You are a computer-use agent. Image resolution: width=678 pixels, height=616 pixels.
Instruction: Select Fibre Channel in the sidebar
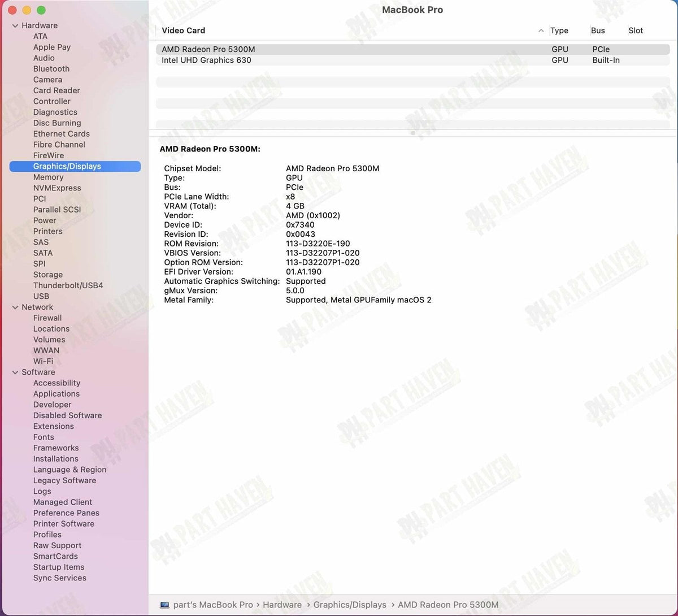click(59, 145)
